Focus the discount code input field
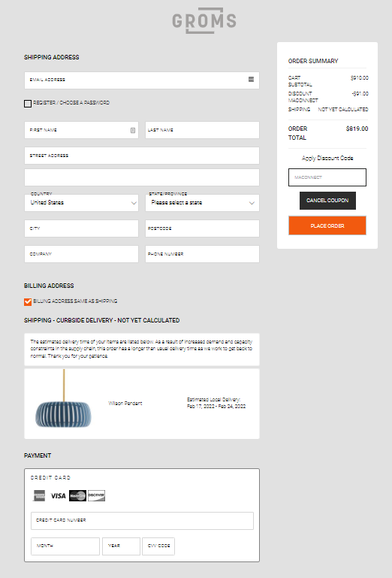The image size is (392, 578). click(x=327, y=177)
